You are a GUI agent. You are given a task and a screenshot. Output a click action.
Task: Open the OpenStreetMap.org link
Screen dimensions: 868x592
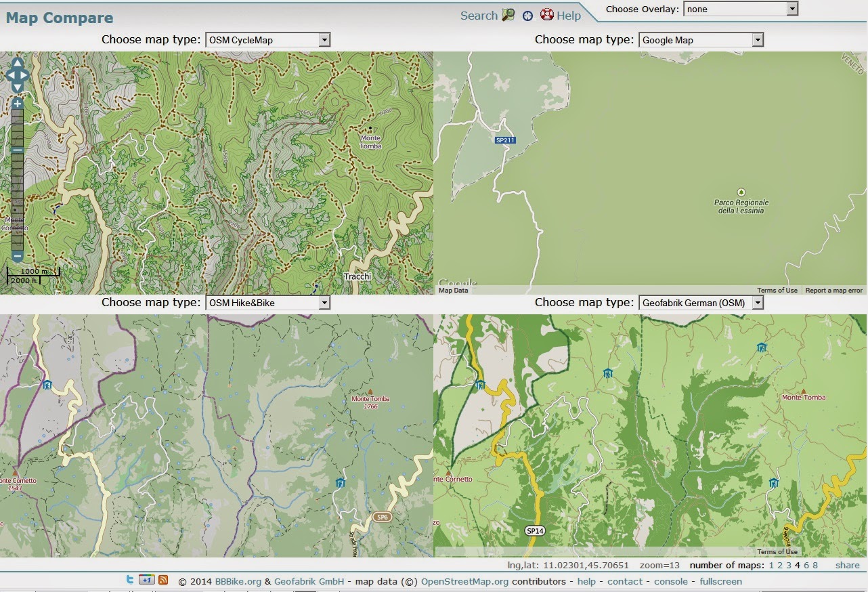(464, 581)
